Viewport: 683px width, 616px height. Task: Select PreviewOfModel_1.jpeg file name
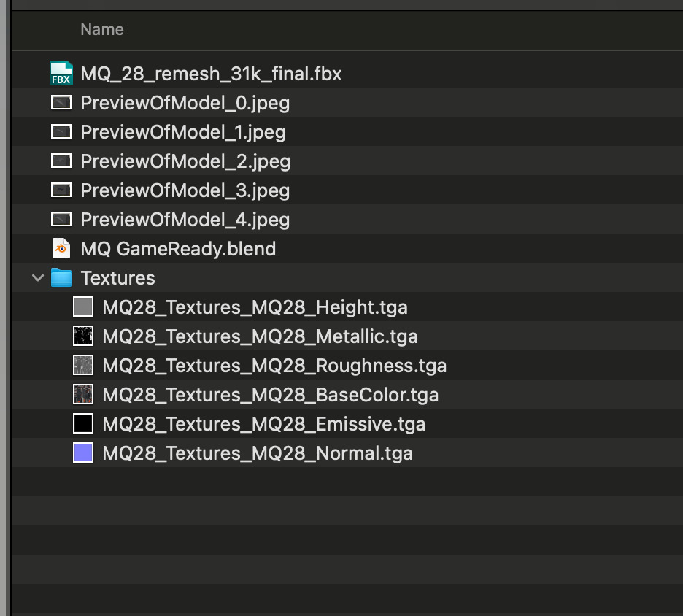pos(183,132)
